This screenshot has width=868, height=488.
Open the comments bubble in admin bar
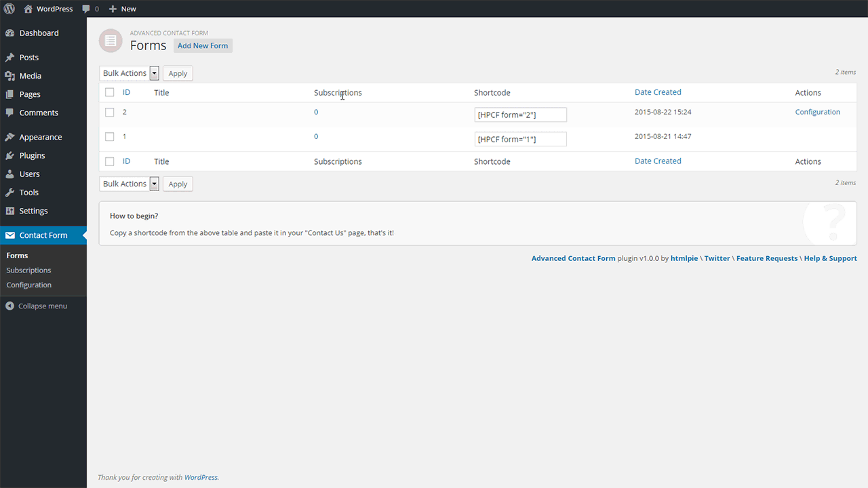click(86, 9)
